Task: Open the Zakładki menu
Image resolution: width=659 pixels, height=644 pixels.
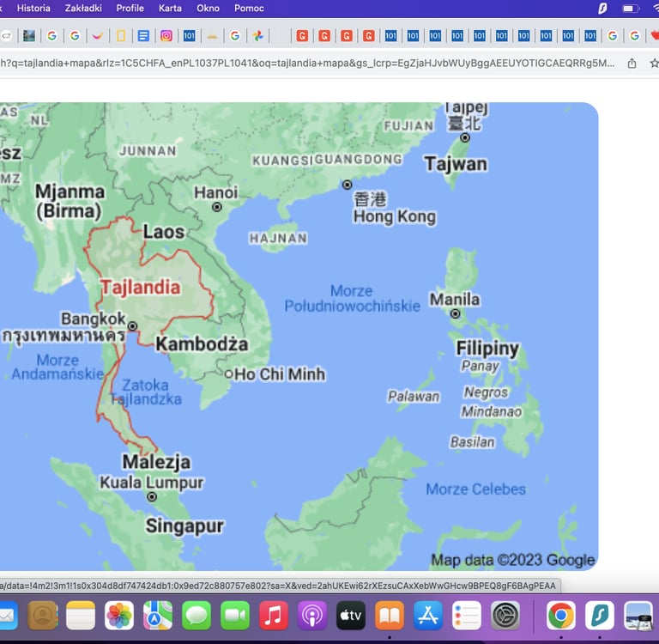Action: (83, 9)
